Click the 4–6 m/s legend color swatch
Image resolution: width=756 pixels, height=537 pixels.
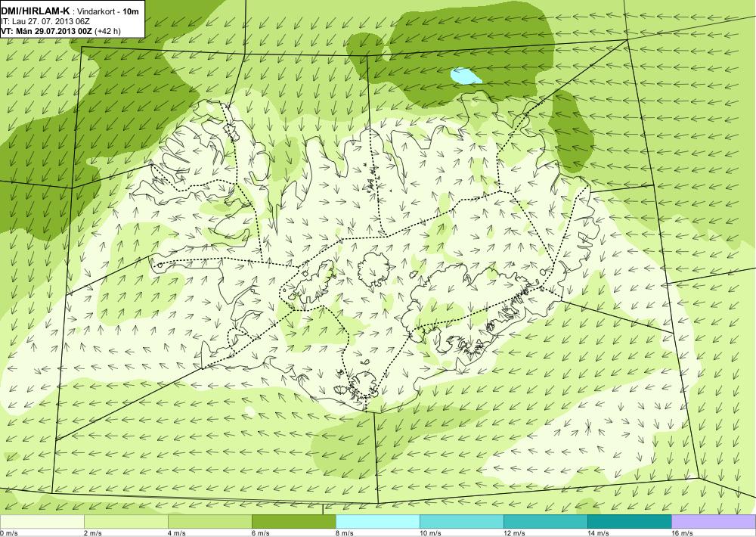pos(209,522)
